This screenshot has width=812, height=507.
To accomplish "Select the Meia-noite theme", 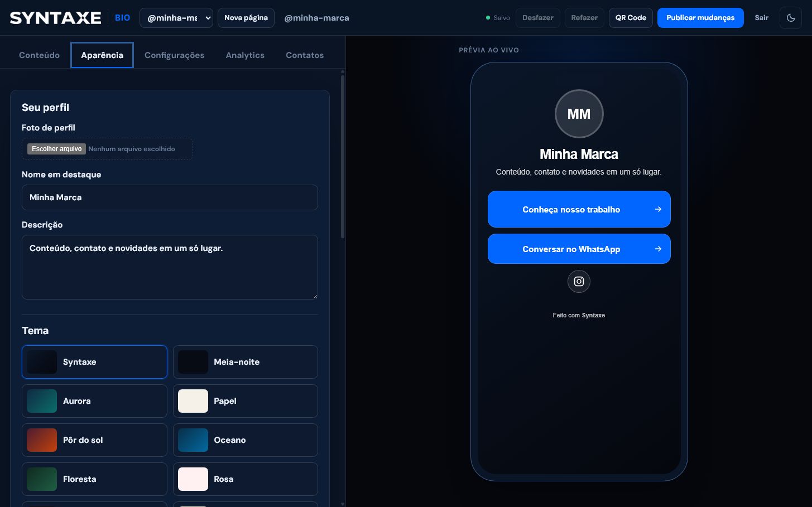I will [x=246, y=362].
